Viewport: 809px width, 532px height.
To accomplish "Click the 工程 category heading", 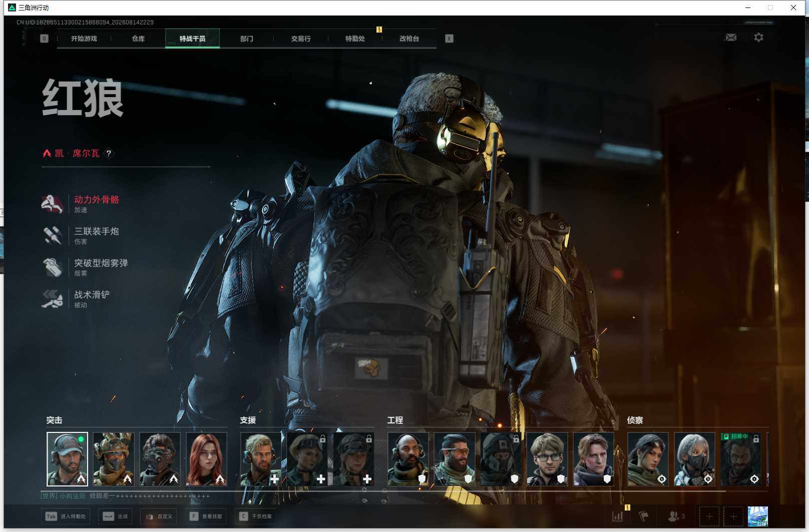I will pyautogui.click(x=395, y=420).
